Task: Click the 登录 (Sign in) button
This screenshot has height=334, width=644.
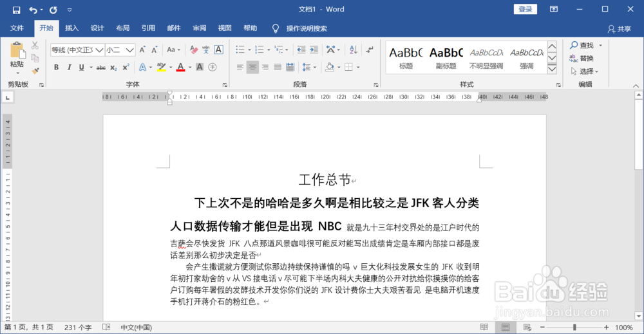Action: [x=526, y=10]
